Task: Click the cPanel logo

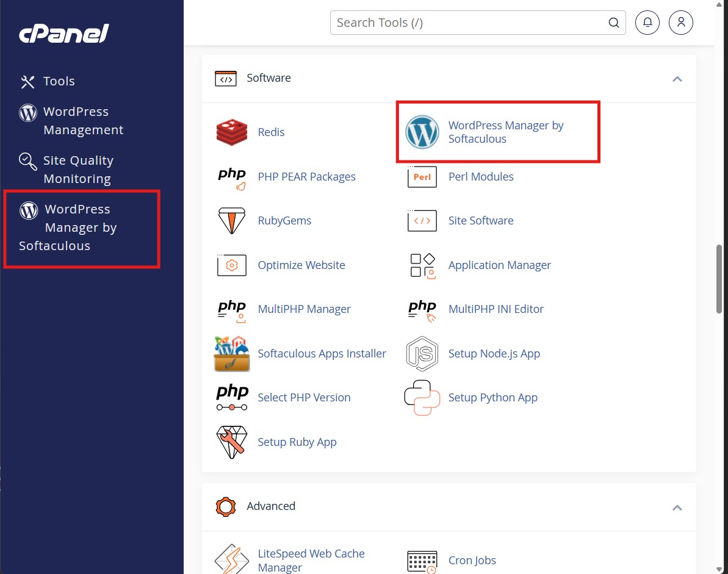Action: coord(64,34)
